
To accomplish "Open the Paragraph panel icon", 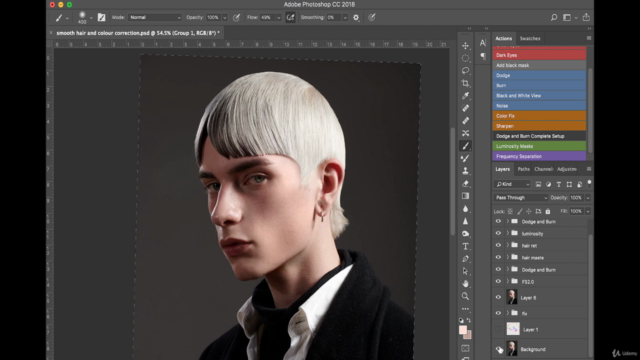I will click(483, 56).
